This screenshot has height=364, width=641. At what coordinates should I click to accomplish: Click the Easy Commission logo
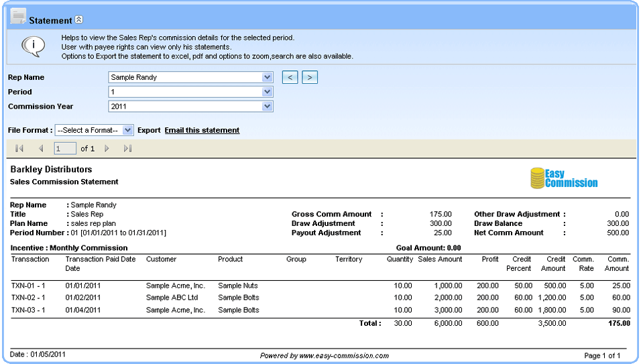click(x=563, y=178)
